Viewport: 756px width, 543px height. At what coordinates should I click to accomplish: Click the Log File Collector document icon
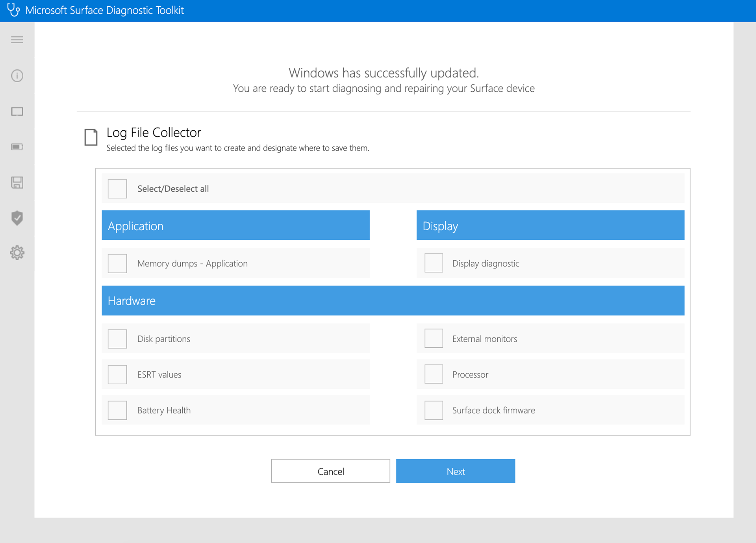(x=91, y=137)
